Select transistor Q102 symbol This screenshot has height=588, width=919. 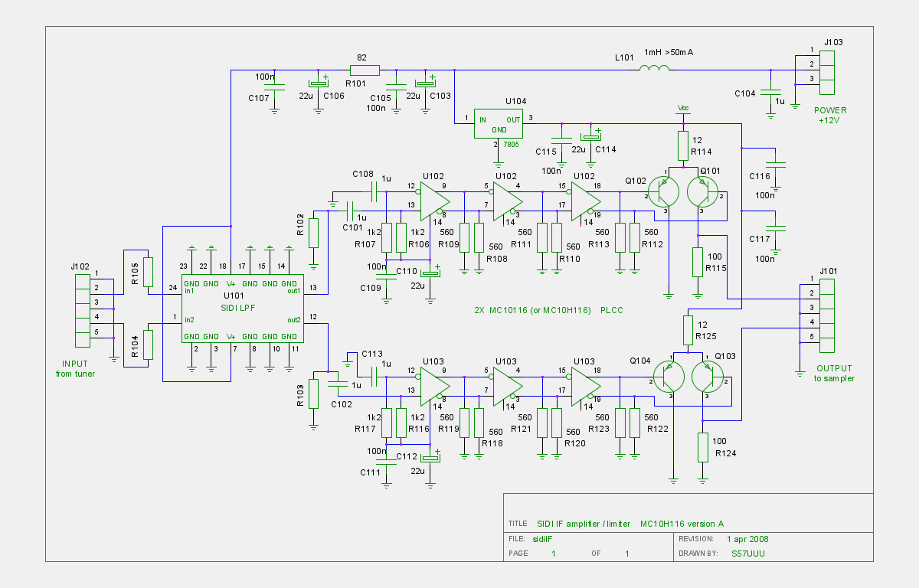pos(663,191)
